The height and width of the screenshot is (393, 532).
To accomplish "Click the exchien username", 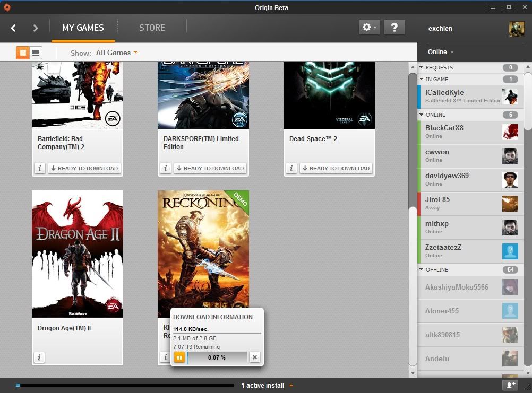I will (x=440, y=29).
